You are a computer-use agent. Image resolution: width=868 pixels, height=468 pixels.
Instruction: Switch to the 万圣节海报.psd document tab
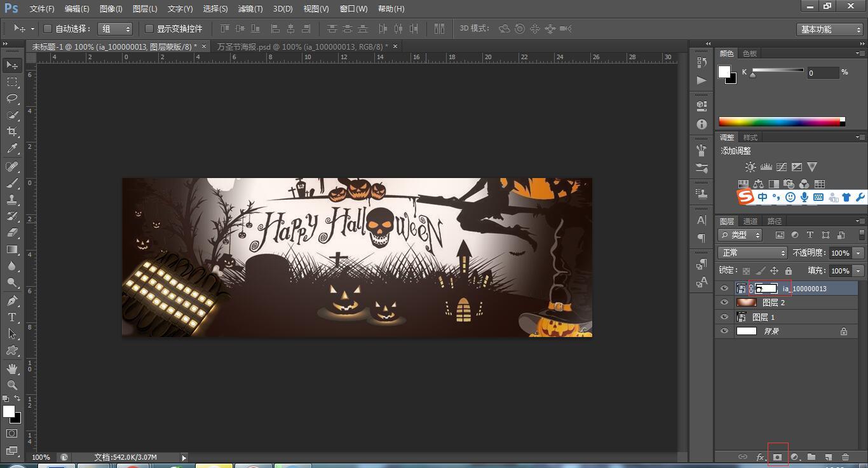click(302, 46)
